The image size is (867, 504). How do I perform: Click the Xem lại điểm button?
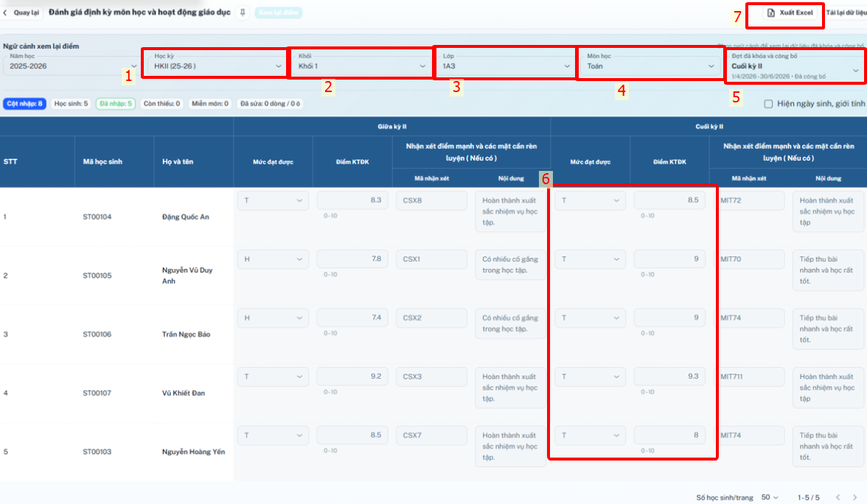click(278, 12)
